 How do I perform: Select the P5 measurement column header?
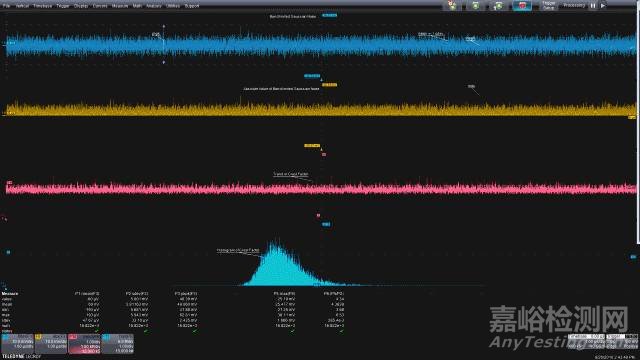point(284,293)
